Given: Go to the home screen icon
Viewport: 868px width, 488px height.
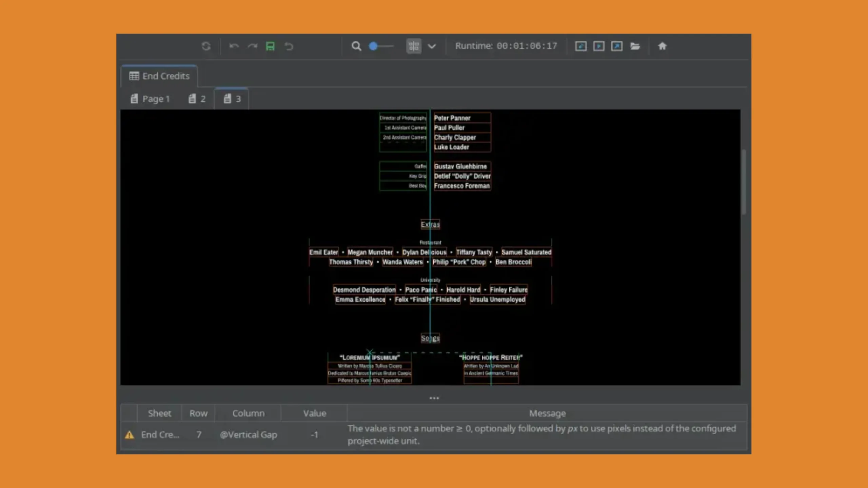Looking at the screenshot, I should 662,46.
